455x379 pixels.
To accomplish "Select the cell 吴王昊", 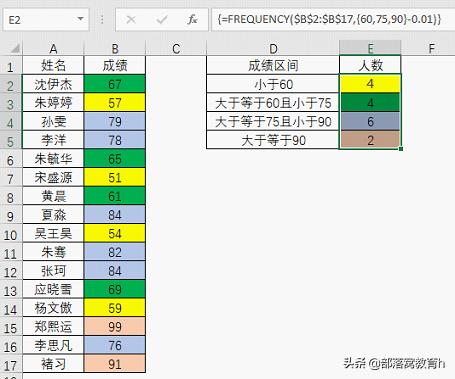I will click(53, 233).
